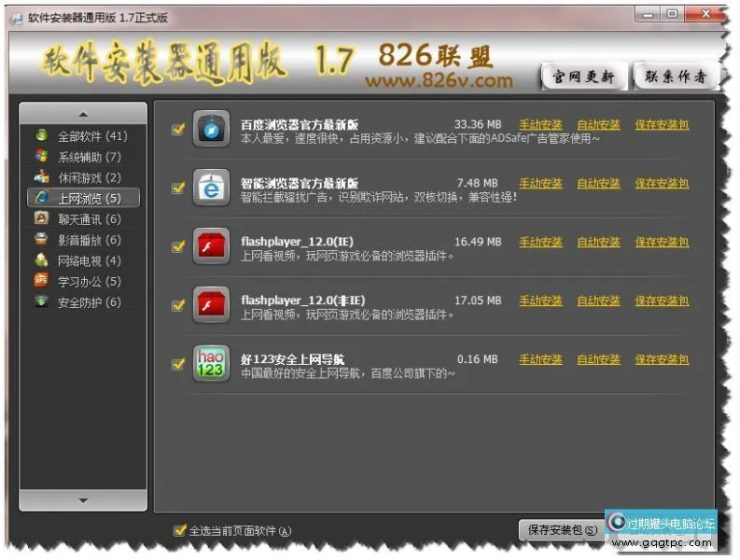Click the app icon in the title bar
Screen dimensions: 740x560
[x=17, y=19]
